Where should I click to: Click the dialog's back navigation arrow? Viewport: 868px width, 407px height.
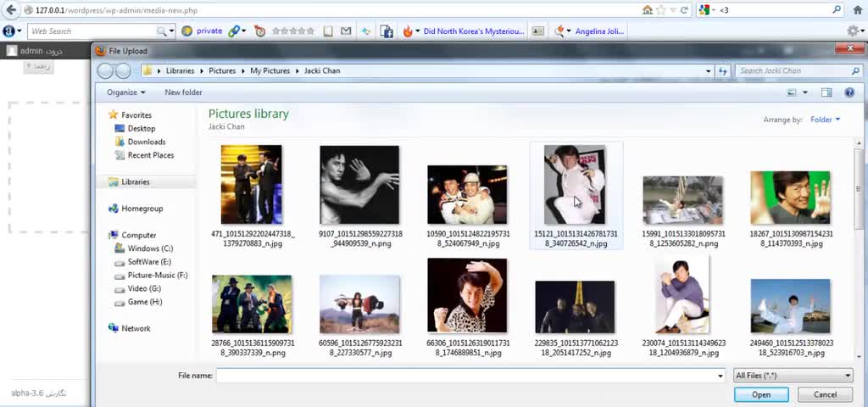pyautogui.click(x=106, y=71)
